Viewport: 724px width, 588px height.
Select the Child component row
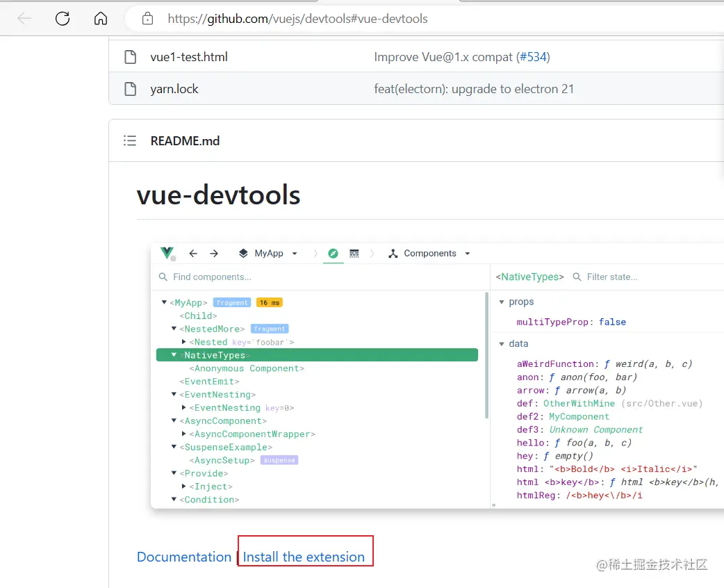pyautogui.click(x=198, y=316)
